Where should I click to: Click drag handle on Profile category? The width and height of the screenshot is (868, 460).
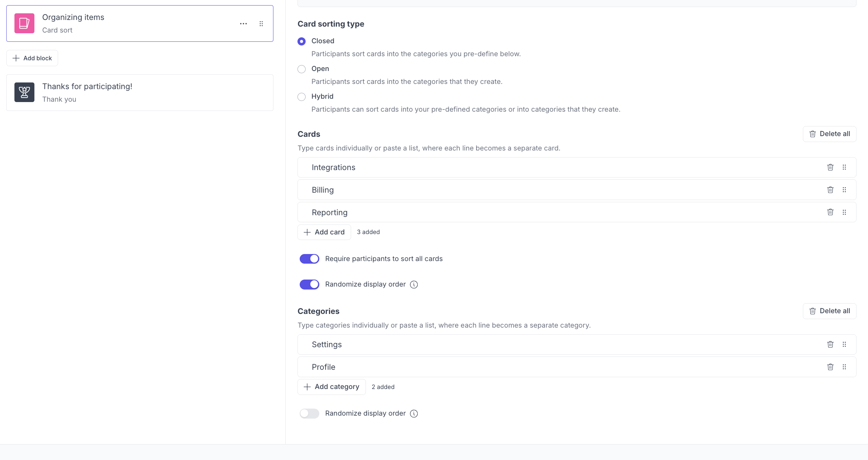pyautogui.click(x=844, y=367)
